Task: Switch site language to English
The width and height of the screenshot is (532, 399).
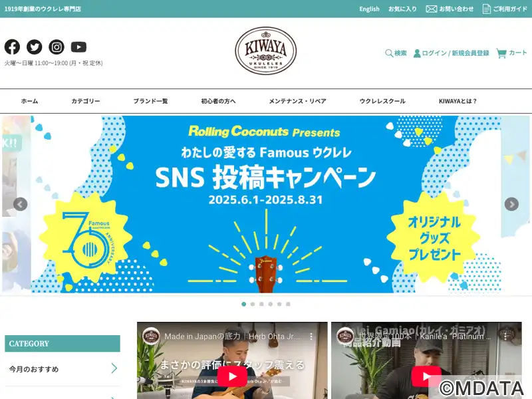Action: pyautogui.click(x=369, y=9)
